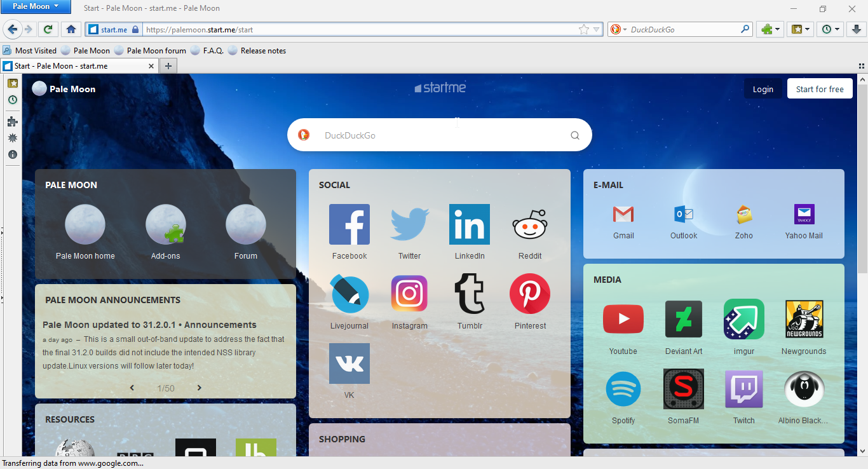
Task: Open the Pale Moon application menu
Action: pyautogui.click(x=36, y=6)
